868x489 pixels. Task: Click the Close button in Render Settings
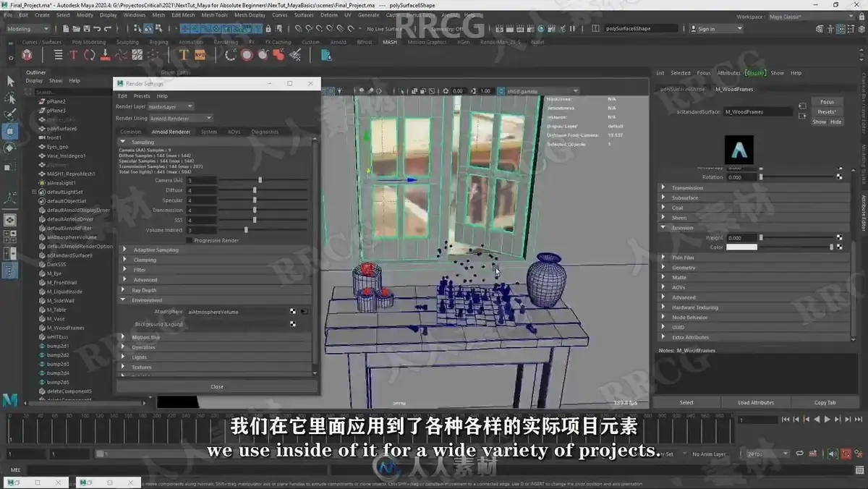pos(216,386)
